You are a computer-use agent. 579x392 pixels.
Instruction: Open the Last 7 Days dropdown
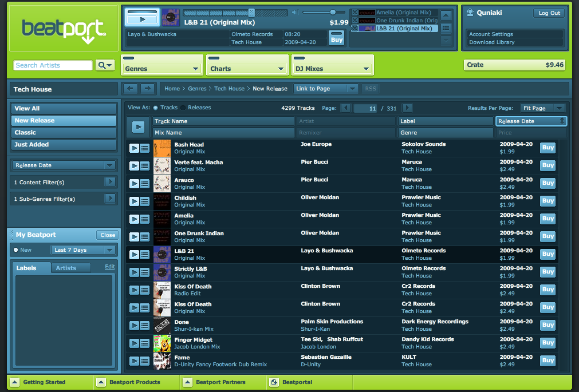tap(83, 250)
